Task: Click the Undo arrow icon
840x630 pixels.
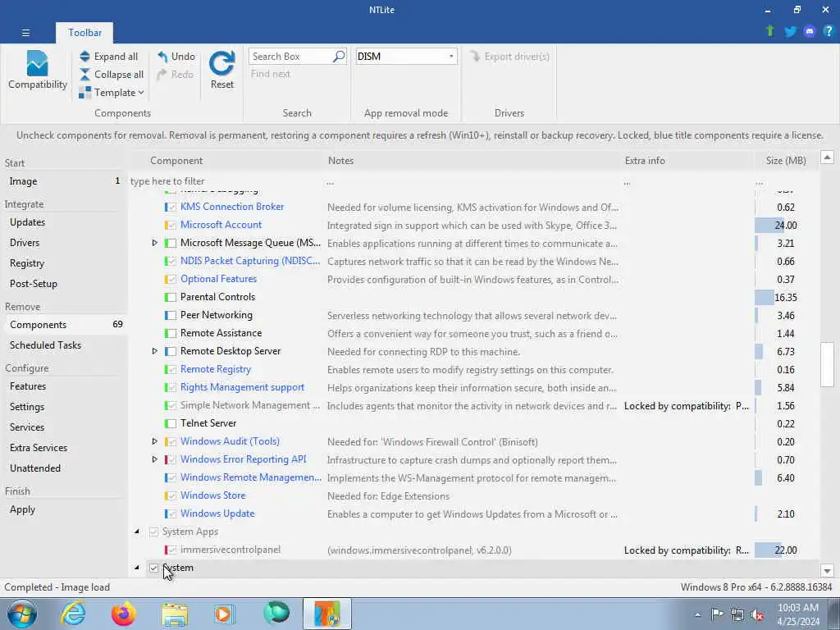Action: (162, 57)
